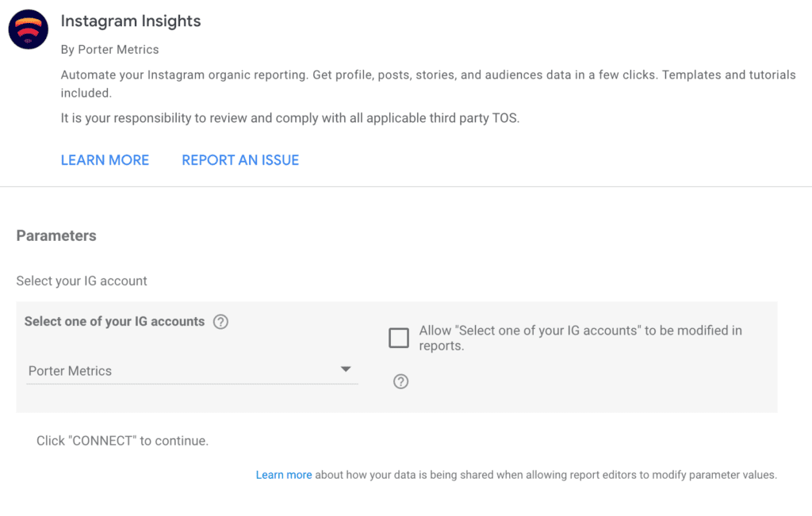Enable the "Allow Select one of your IG accounts" checkbox
Screen dimensions: 812x516
pos(399,337)
